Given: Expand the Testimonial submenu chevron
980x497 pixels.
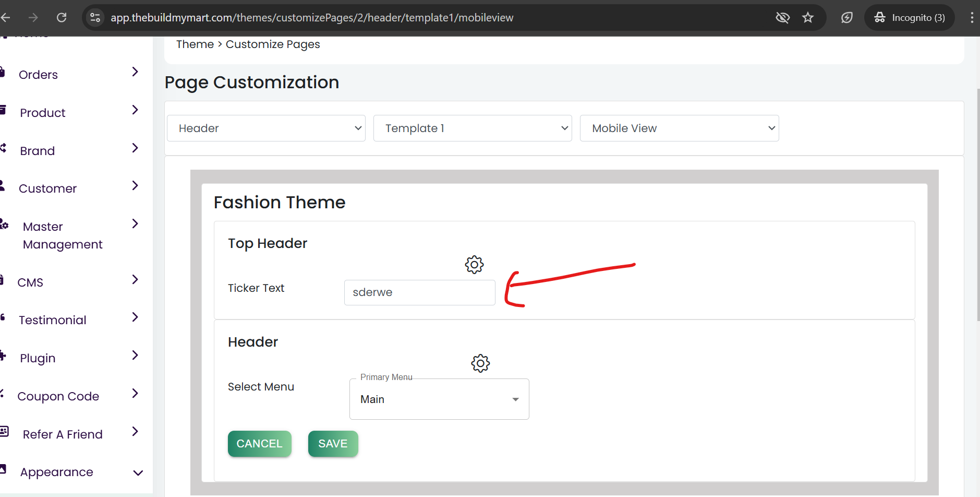Looking at the screenshot, I should (135, 317).
